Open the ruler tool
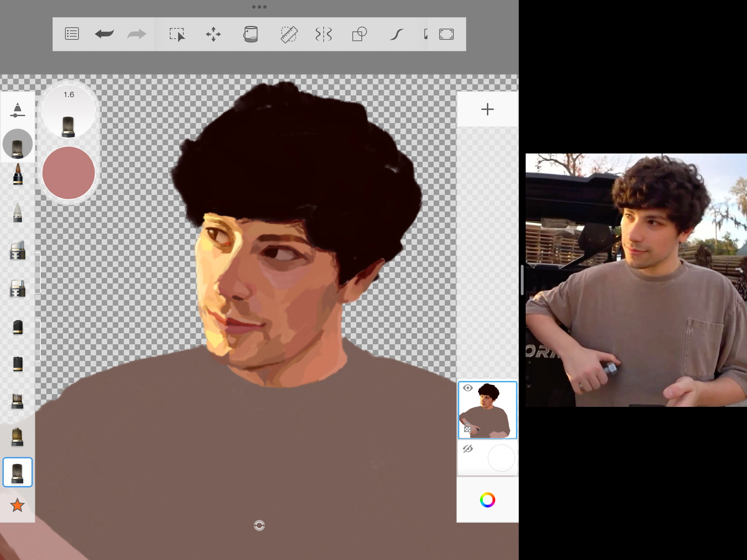This screenshot has width=747, height=560. pos(289,34)
